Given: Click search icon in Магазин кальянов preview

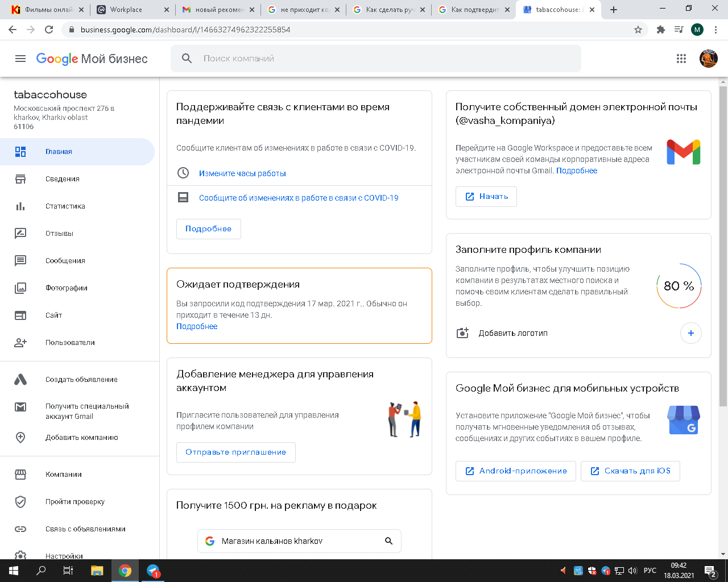Looking at the screenshot, I should click(x=389, y=541).
